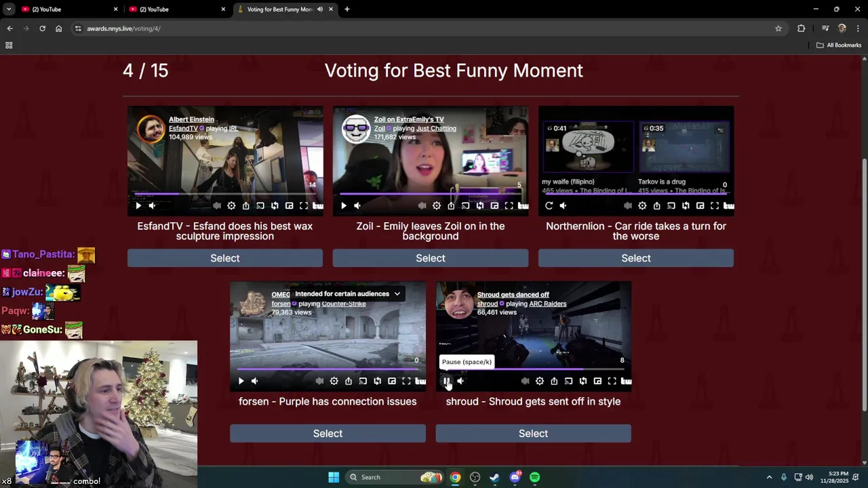Open the 'Just Chatting' category link
This screenshot has width=868, height=488.
[436, 128]
